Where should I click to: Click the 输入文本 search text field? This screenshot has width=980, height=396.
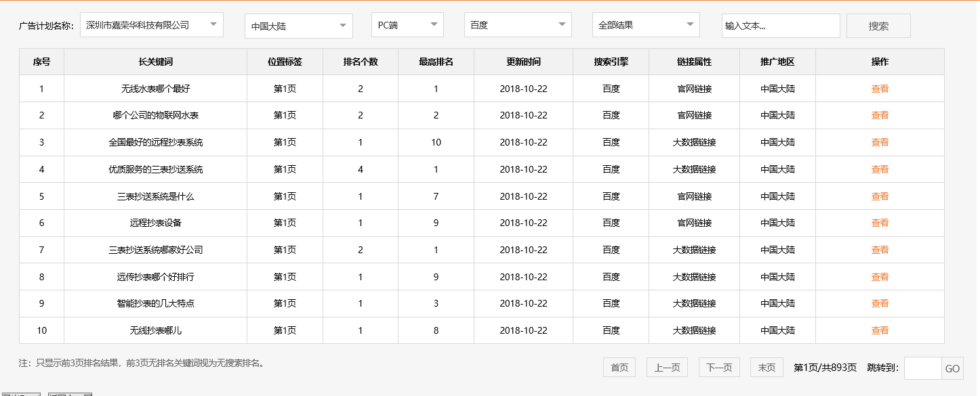tap(781, 25)
